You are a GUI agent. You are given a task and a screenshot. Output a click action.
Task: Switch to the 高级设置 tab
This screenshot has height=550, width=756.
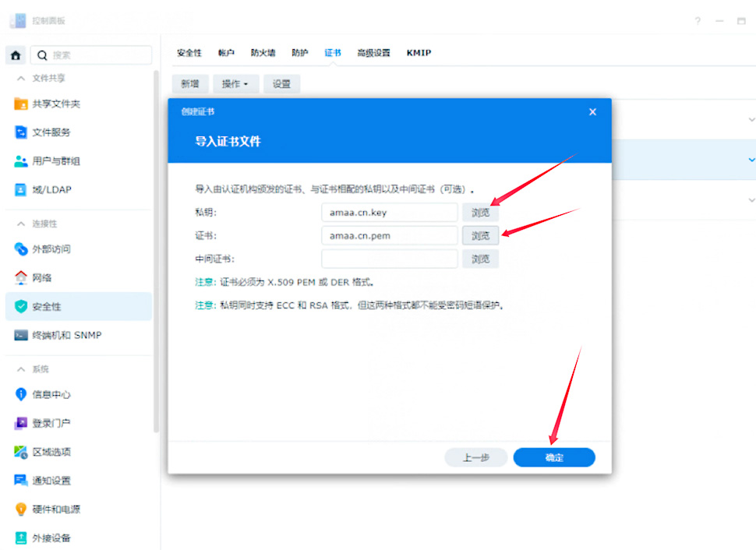[373, 53]
